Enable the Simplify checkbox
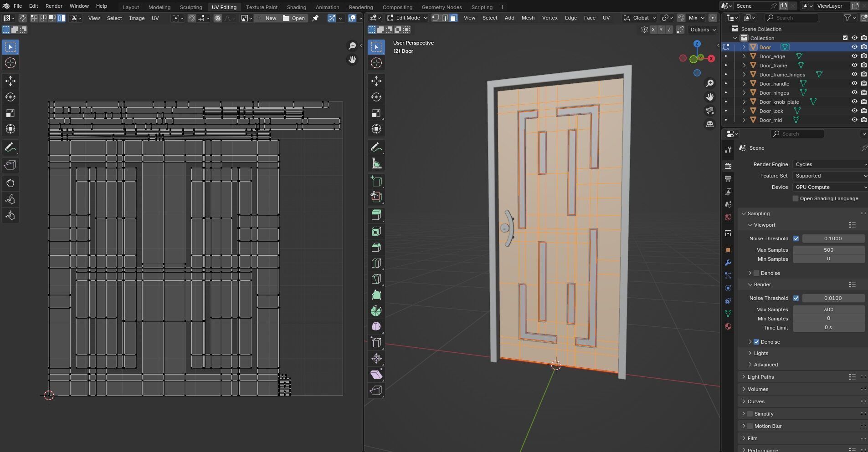This screenshot has height=452, width=868. tap(750, 414)
